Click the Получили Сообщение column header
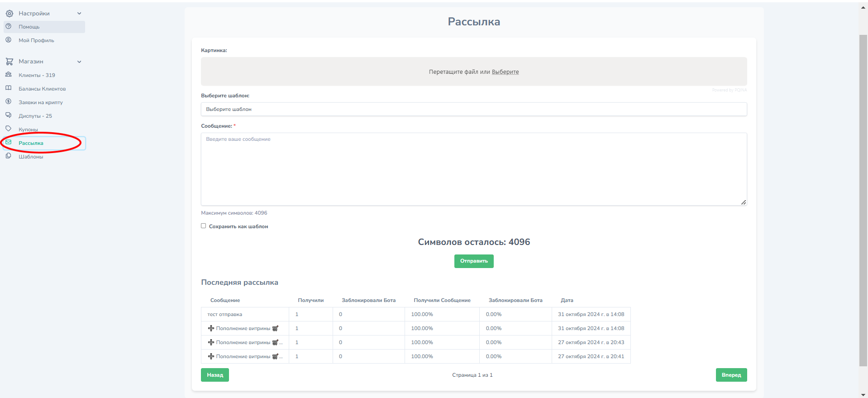868x398 pixels. pyautogui.click(x=442, y=300)
